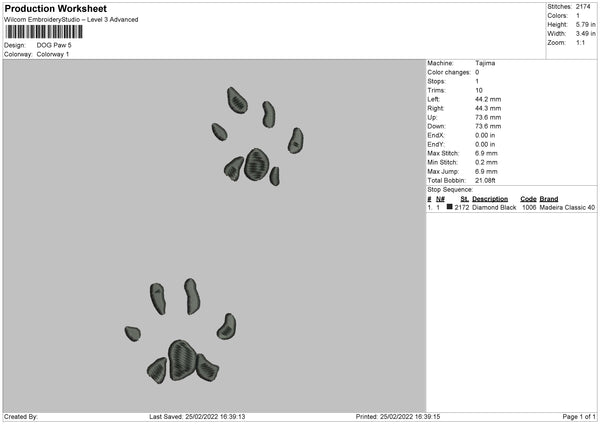Click the Description column header
Image resolution: width=600 pixels, height=424 pixels.
coord(490,199)
